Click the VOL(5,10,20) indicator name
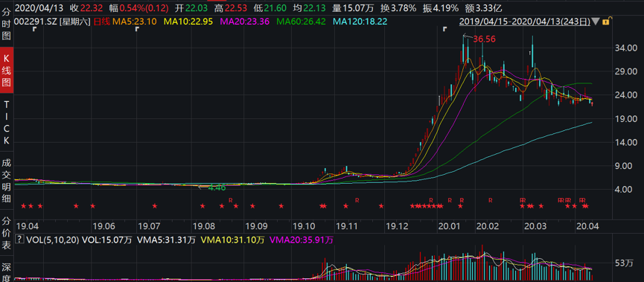Image resolution: width=644 pixels, height=282 pixels. (x=52, y=240)
